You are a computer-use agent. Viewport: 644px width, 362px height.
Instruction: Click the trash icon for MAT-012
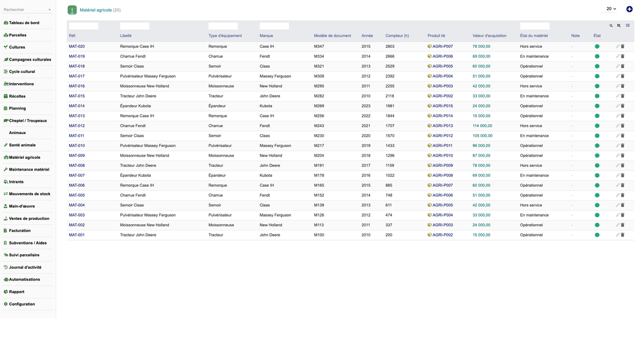(623, 126)
